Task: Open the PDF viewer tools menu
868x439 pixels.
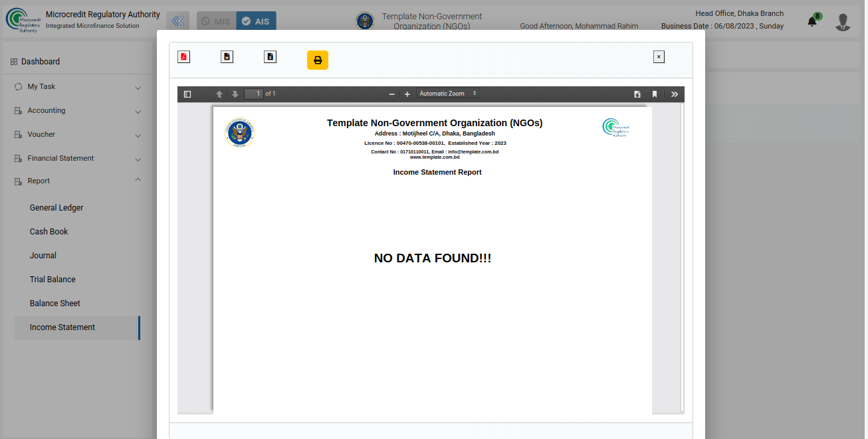Action: (675, 94)
